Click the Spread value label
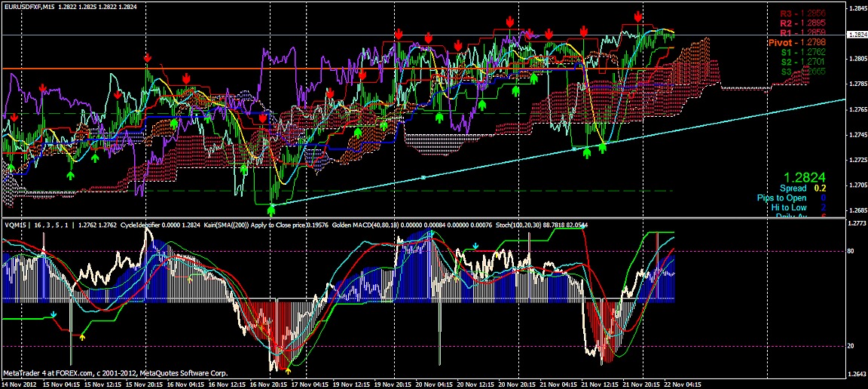This screenshot has height=389, width=868. coord(802,188)
